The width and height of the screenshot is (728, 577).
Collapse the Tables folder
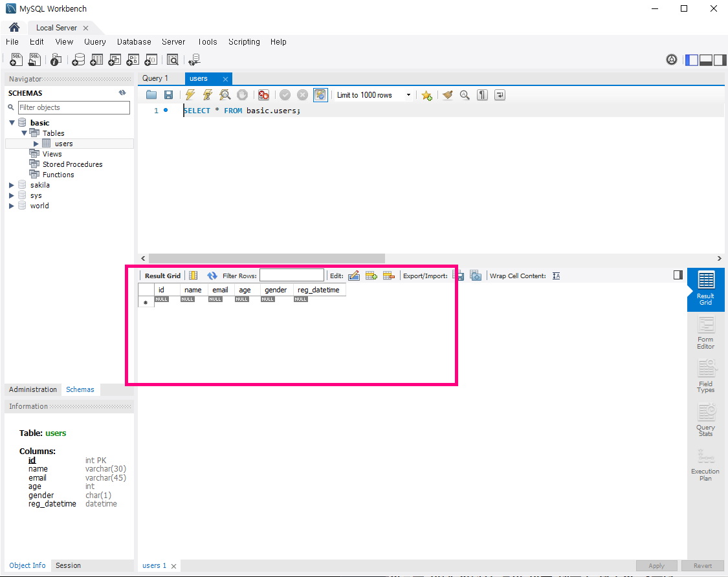(24, 133)
